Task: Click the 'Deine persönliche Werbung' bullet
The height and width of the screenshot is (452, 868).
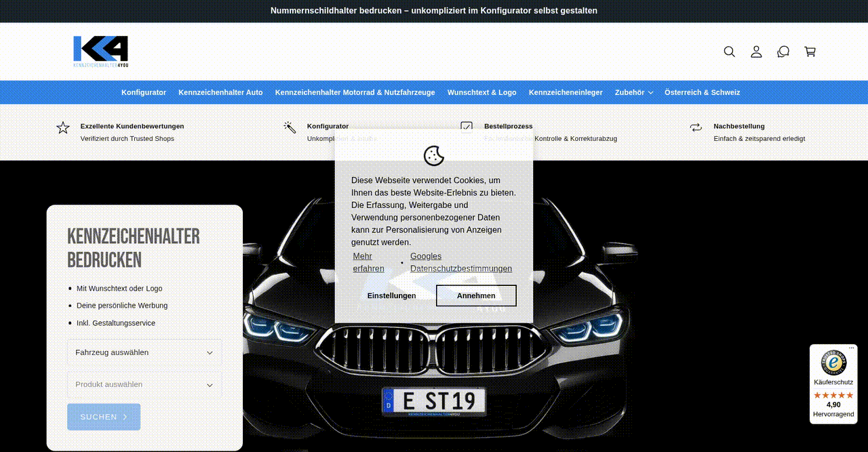Action: point(122,306)
